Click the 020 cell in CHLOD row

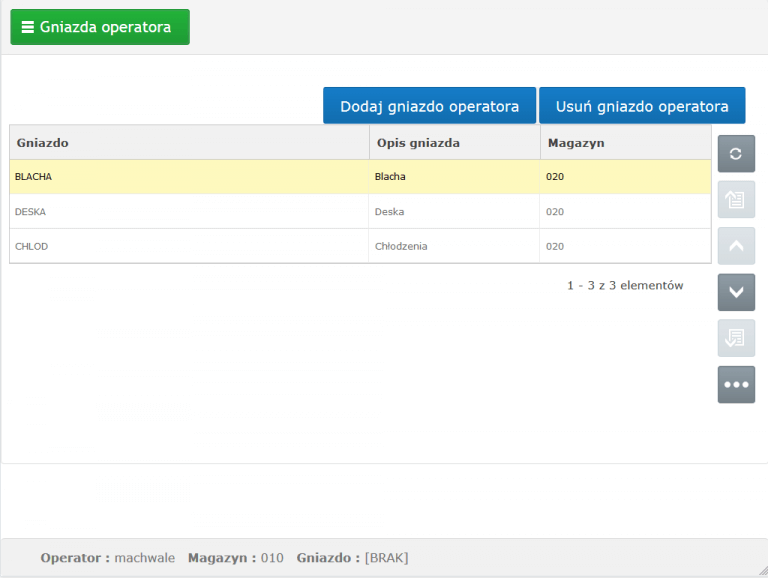pyautogui.click(x=625, y=246)
